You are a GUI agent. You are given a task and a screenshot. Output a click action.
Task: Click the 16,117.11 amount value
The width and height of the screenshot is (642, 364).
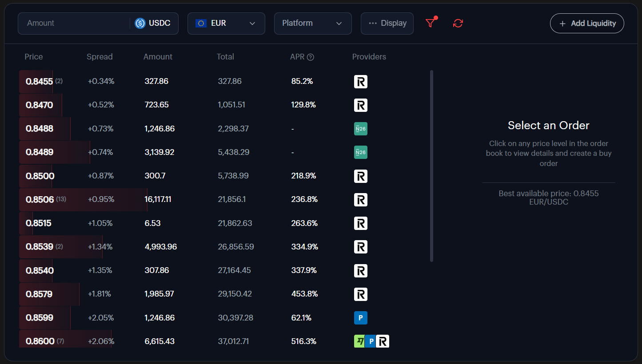click(158, 200)
